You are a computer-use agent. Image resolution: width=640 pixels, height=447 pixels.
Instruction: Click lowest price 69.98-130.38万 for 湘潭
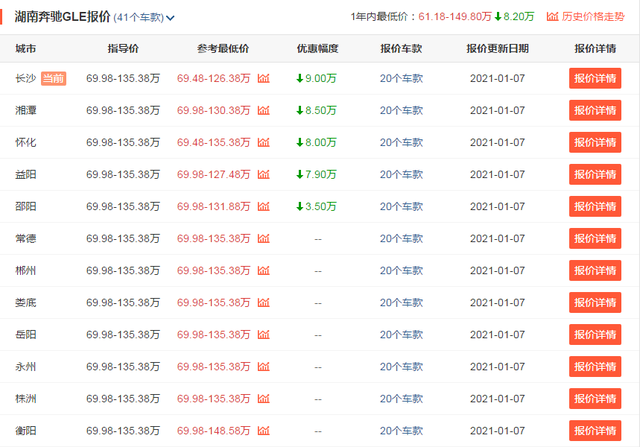213,110
